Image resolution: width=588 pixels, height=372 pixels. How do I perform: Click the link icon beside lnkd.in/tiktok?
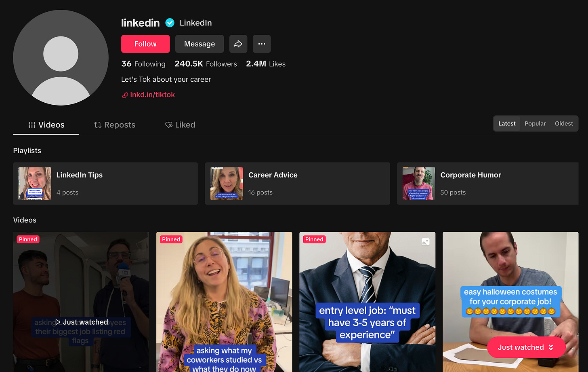125,95
